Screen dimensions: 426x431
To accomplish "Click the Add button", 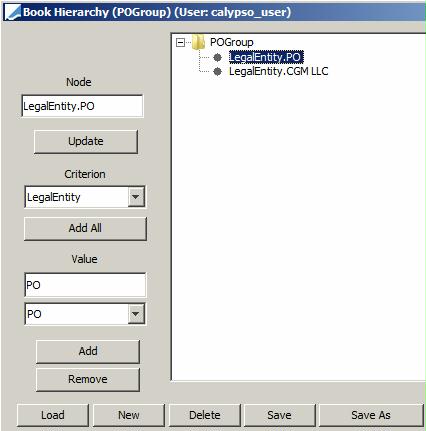I will click(x=88, y=351).
